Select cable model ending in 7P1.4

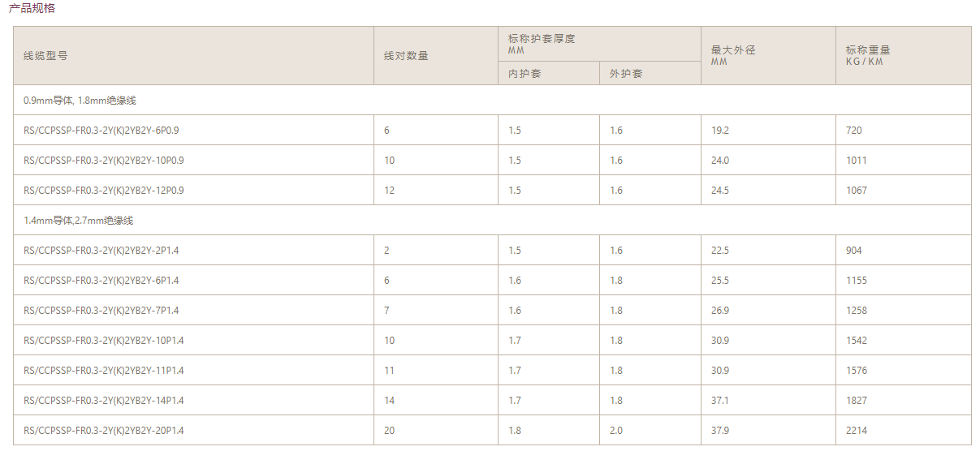(x=101, y=311)
